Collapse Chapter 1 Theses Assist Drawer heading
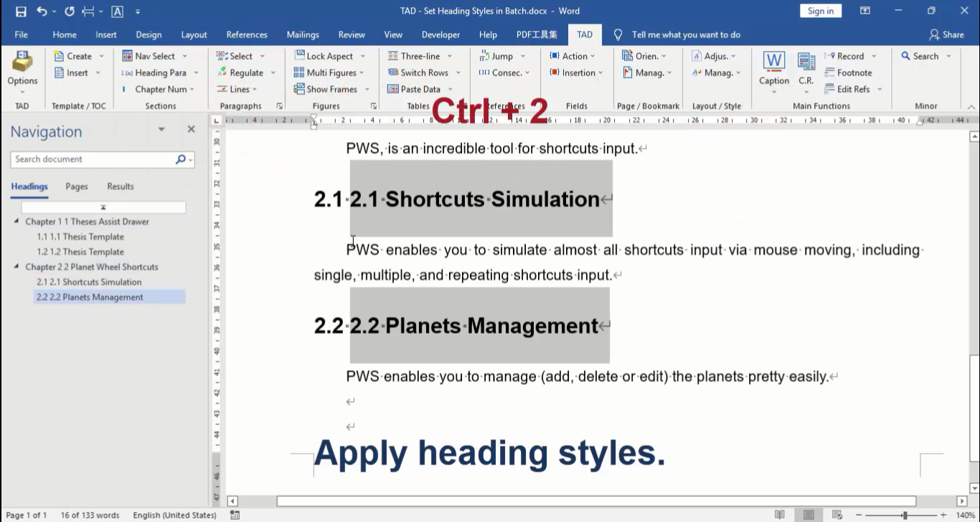Screen dimensions: 980x522 (17, 221)
